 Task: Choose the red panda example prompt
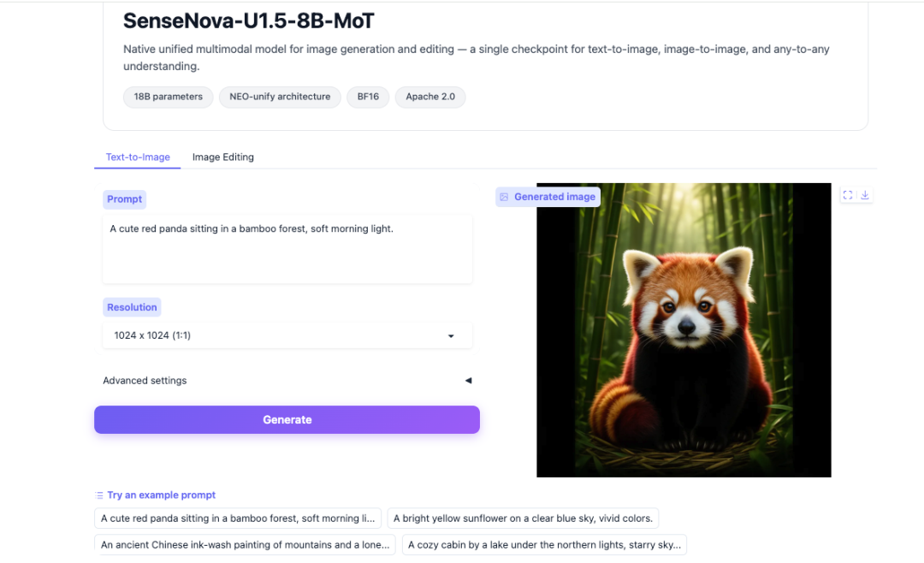pos(238,519)
